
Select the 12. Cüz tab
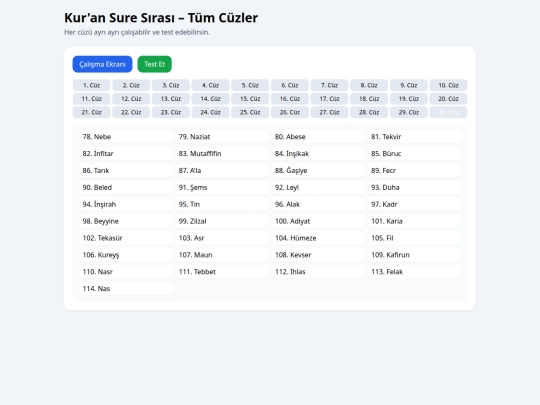click(131, 99)
